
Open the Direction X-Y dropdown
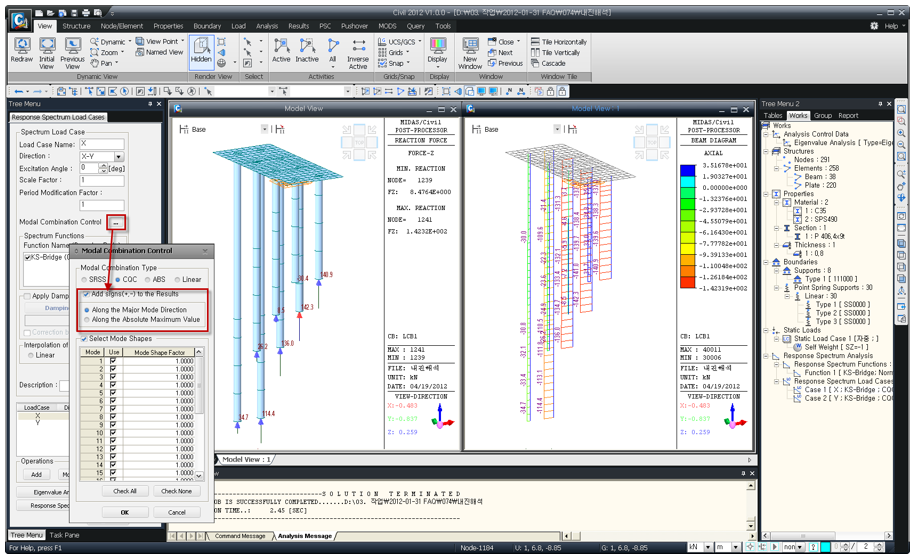pyautogui.click(x=119, y=156)
